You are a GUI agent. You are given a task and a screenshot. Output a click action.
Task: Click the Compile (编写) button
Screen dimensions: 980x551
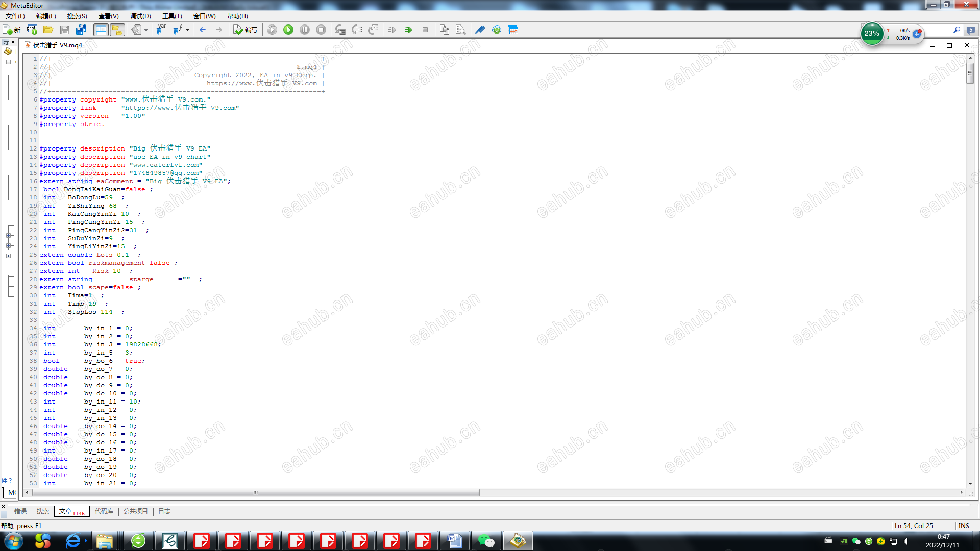pos(246,30)
